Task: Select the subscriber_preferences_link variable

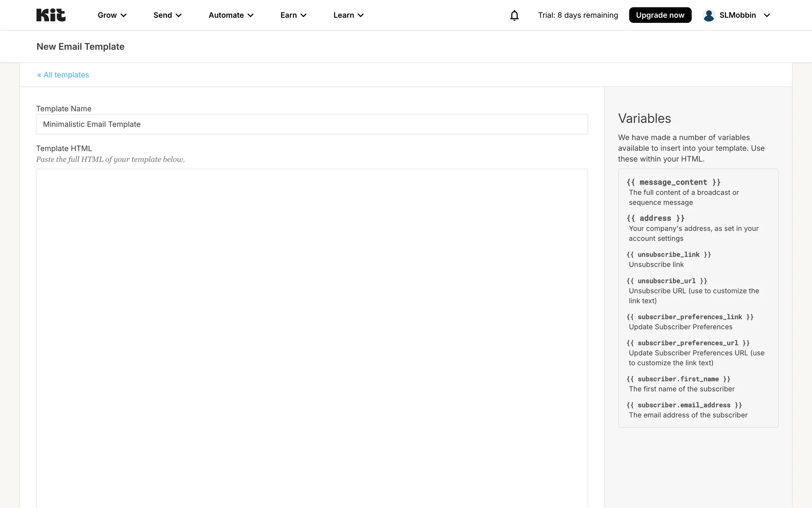Action: click(690, 317)
